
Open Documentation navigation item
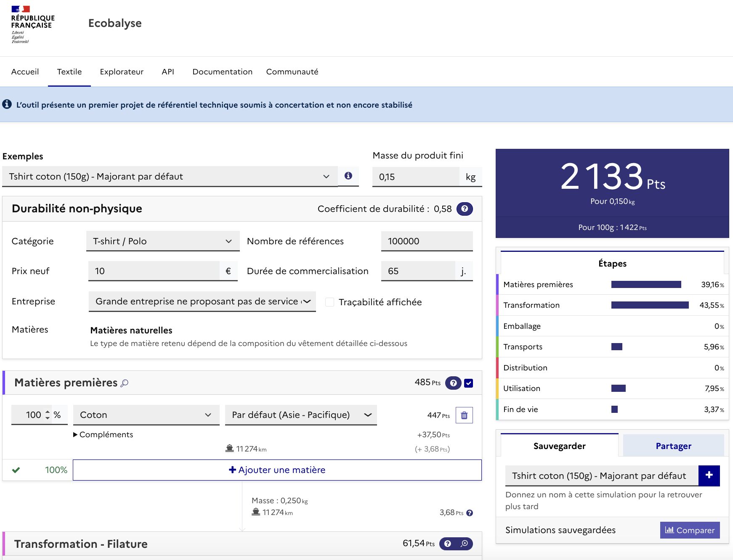[x=222, y=72]
